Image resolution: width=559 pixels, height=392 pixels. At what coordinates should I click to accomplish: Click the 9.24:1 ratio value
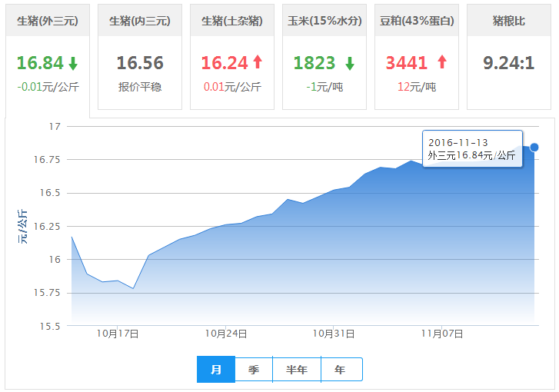(x=508, y=63)
